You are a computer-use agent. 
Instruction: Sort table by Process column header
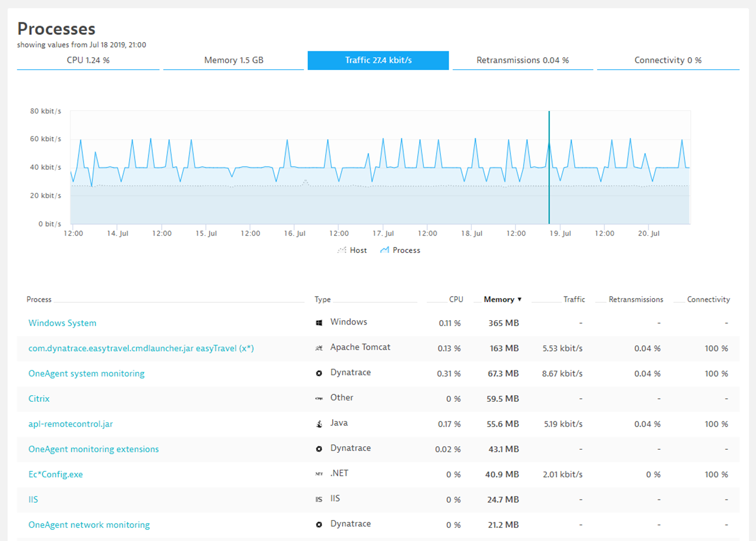tap(39, 300)
